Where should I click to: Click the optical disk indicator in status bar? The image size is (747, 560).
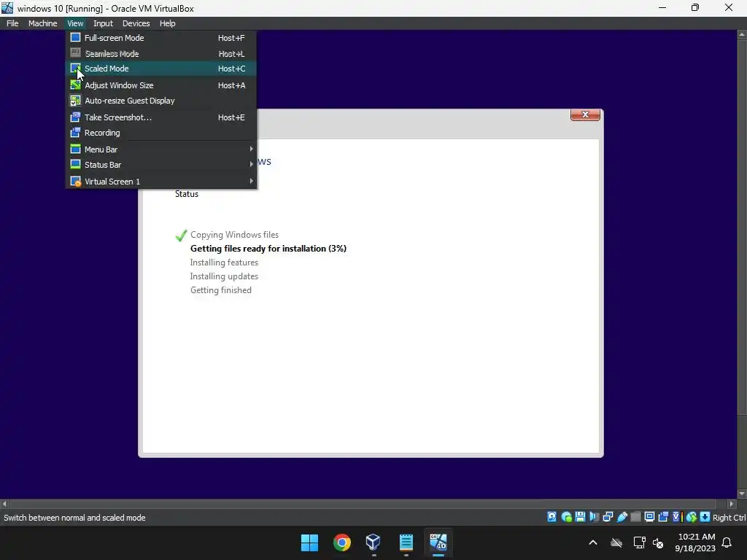(x=566, y=517)
